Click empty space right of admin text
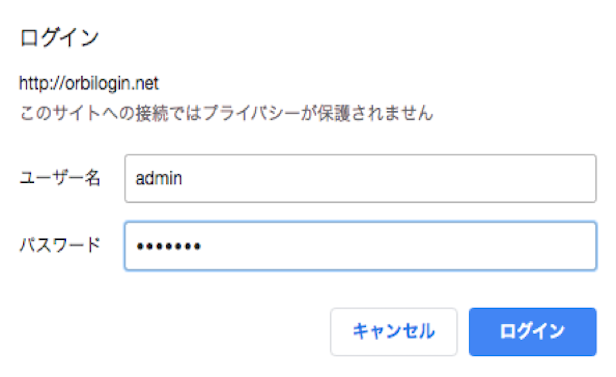The image size is (616, 377). [x=389, y=179]
